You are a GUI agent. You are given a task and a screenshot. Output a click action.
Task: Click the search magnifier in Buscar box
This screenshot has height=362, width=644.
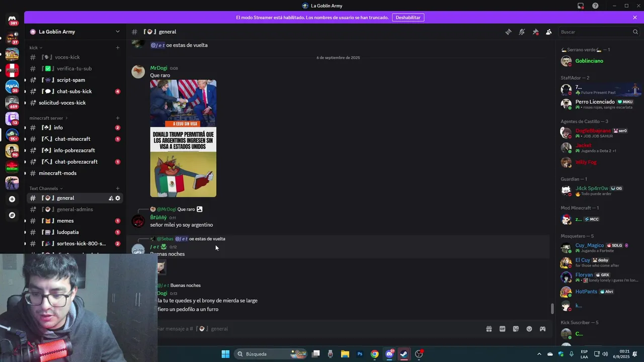pos(635,32)
